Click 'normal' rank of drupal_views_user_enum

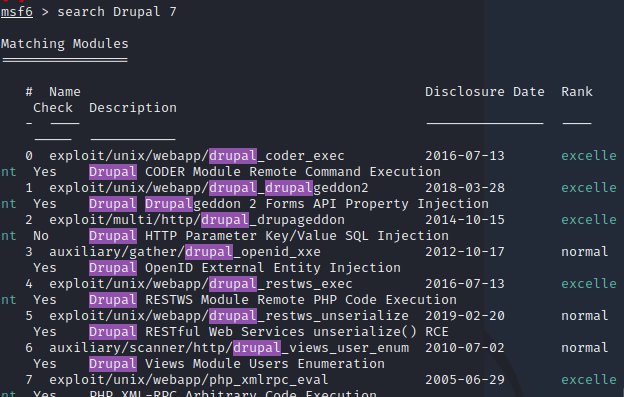(x=585, y=348)
